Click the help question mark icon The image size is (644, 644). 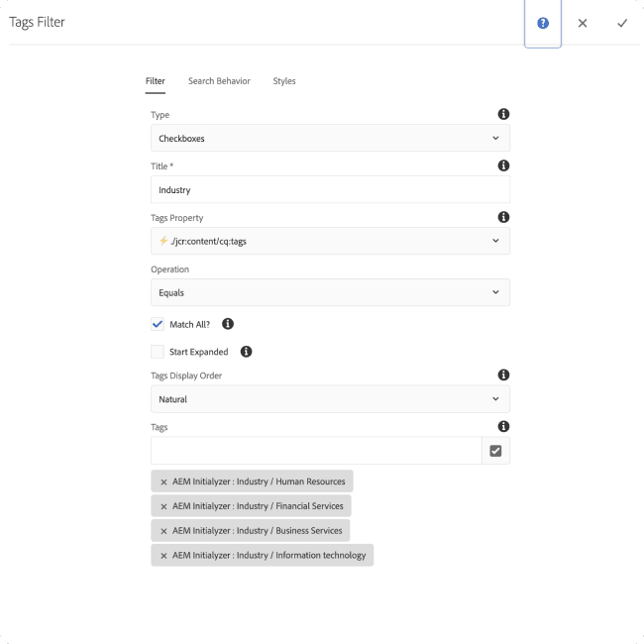[543, 23]
